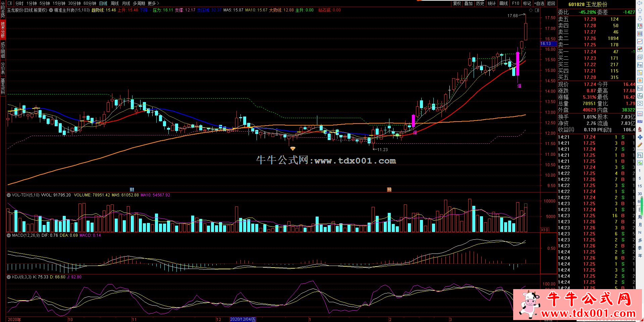This screenshot has height=322, width=644.
Task: Open the F12 trade icon in sidebar
Action: [x=640, y=88]
